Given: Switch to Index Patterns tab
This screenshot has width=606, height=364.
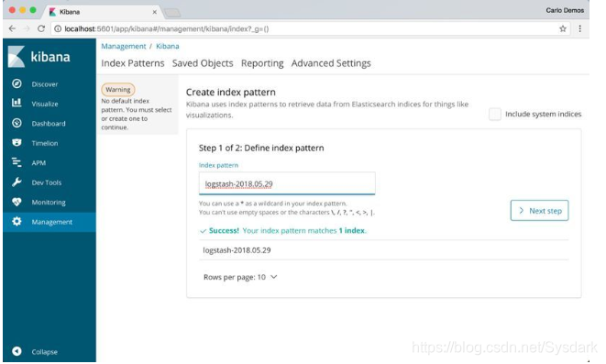Looking at the screenshot, I should pos(133,63).
